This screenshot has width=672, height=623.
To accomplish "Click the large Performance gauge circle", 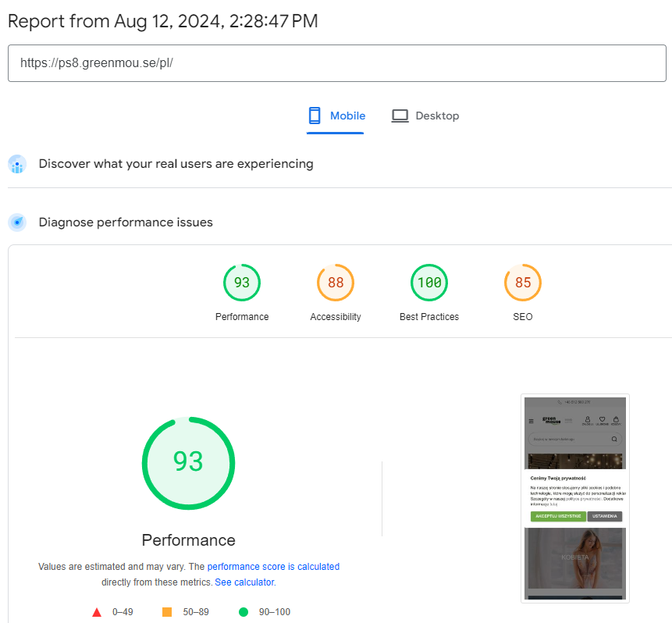I will pos(188,462).
